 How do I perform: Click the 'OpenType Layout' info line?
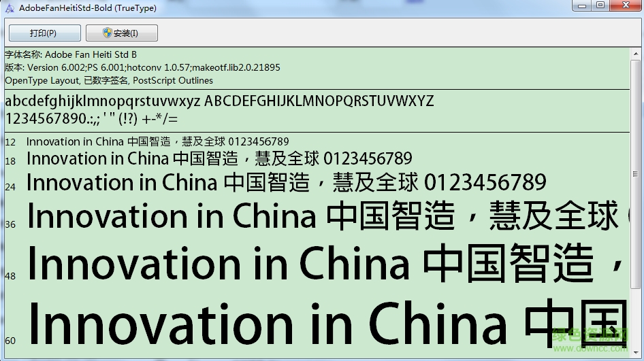109,81
